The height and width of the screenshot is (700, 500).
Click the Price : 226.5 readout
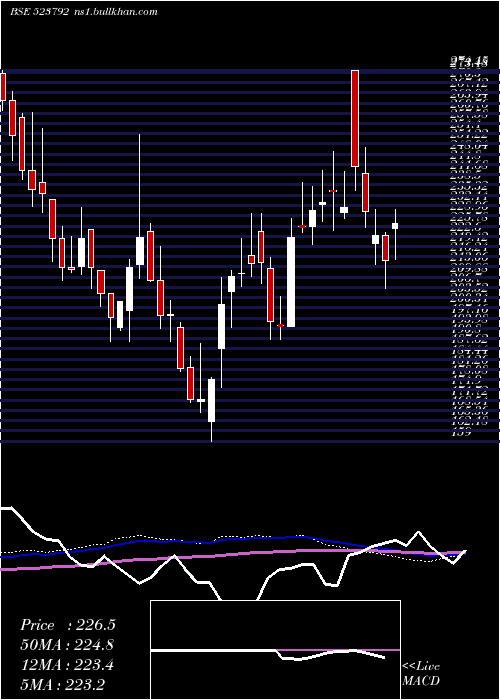[68, 625]
